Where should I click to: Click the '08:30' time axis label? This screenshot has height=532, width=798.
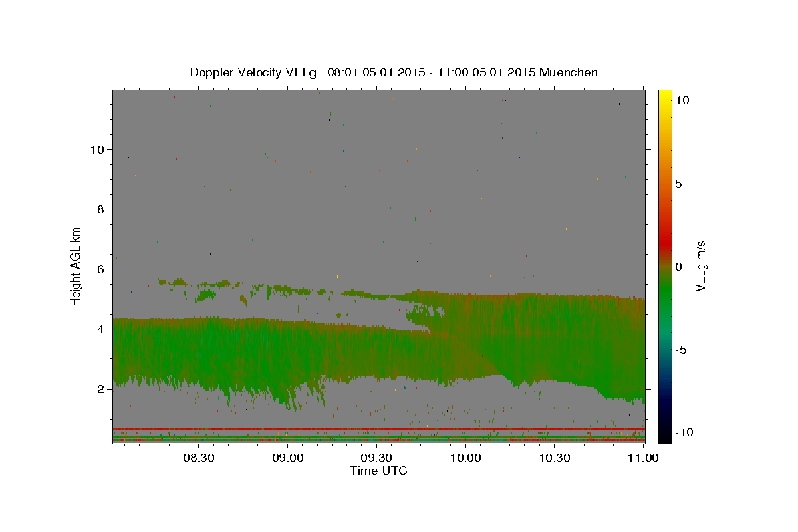coord(198,458)
